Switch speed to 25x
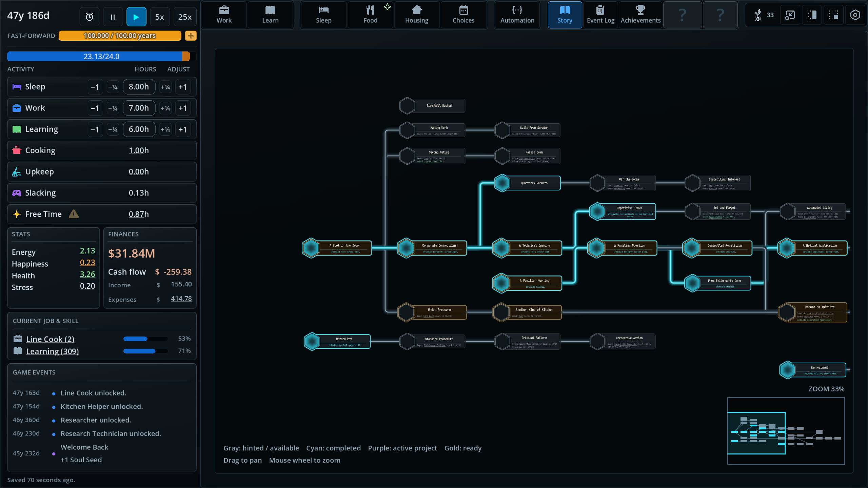The image size is (868, 488). coord(185,17)
